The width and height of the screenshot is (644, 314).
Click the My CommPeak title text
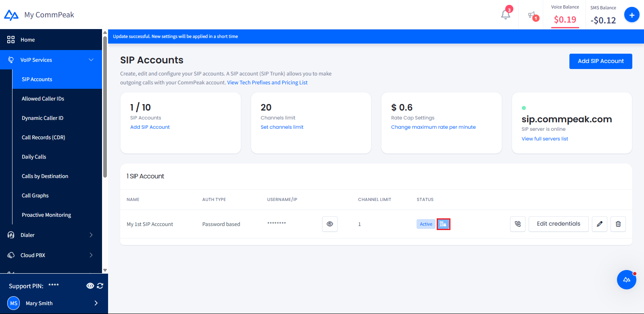[49, 15]
